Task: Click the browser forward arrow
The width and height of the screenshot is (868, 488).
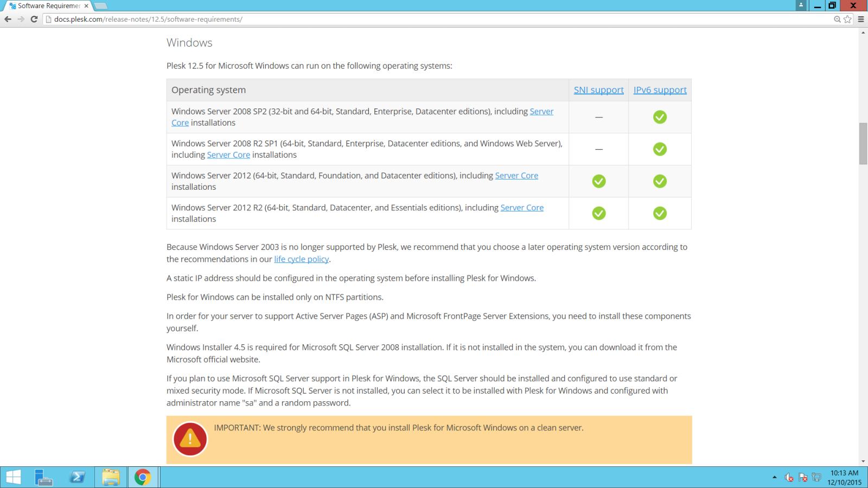Action: pyautogui.click(x=21, y=19)
